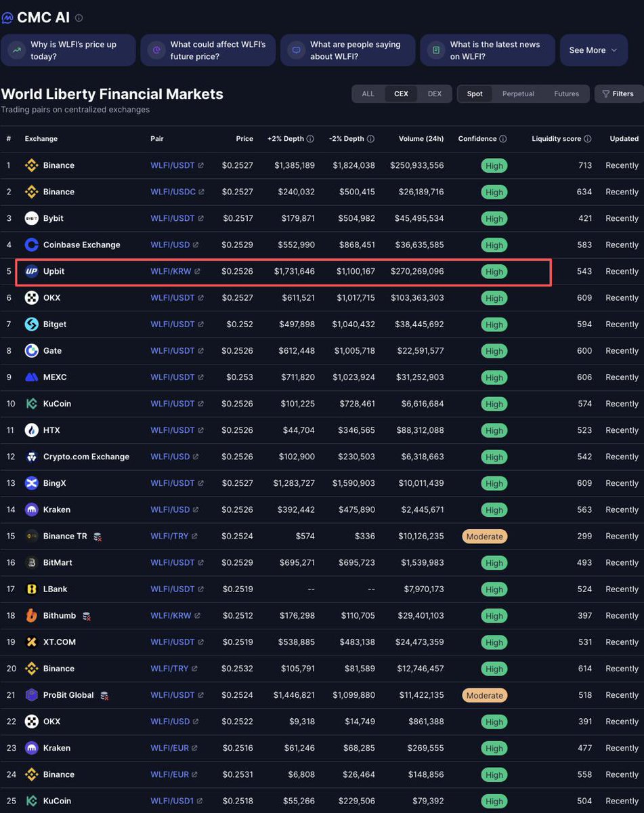
Task: Open the Binance logo in row 1
Action: point(32,165)
